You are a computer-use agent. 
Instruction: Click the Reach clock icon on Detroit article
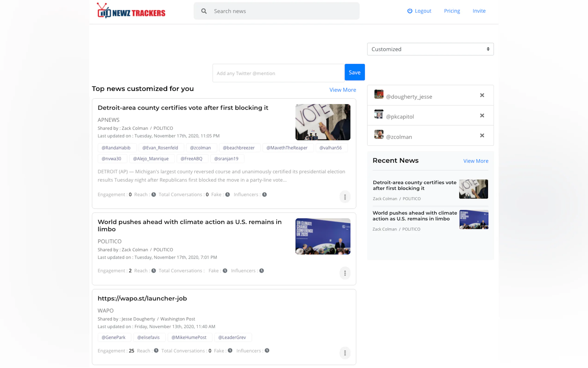click(x=154, y=194)
